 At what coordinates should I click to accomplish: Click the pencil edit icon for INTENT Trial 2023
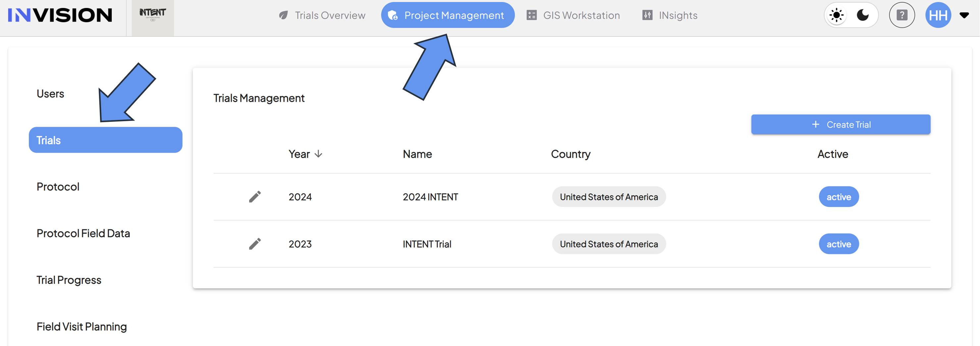click(255, 244)
